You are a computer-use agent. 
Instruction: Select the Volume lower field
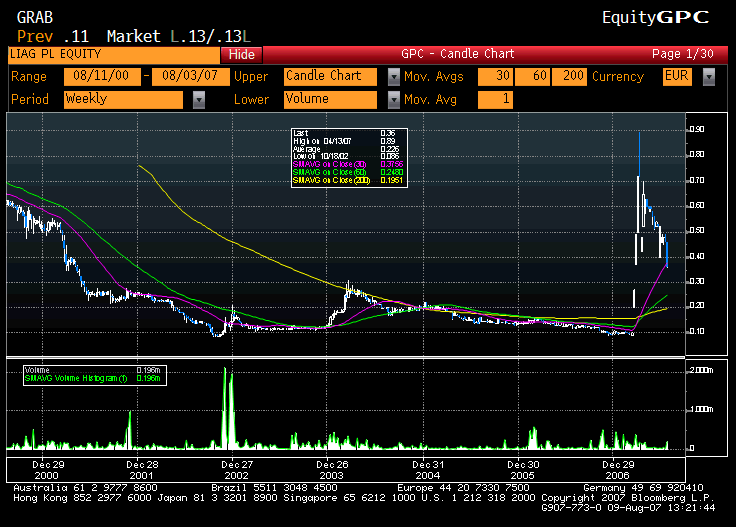tap(330, 99)
